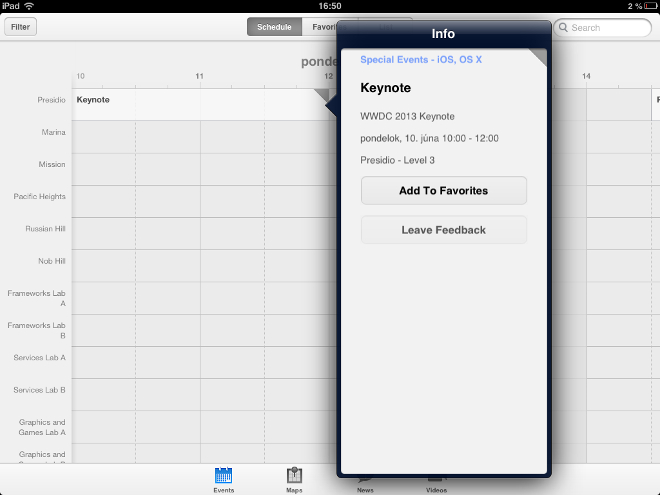Viewport: 660px width, 495px height.
Task: Tap the 14 hour marker on the timeline
Action: 586,76
